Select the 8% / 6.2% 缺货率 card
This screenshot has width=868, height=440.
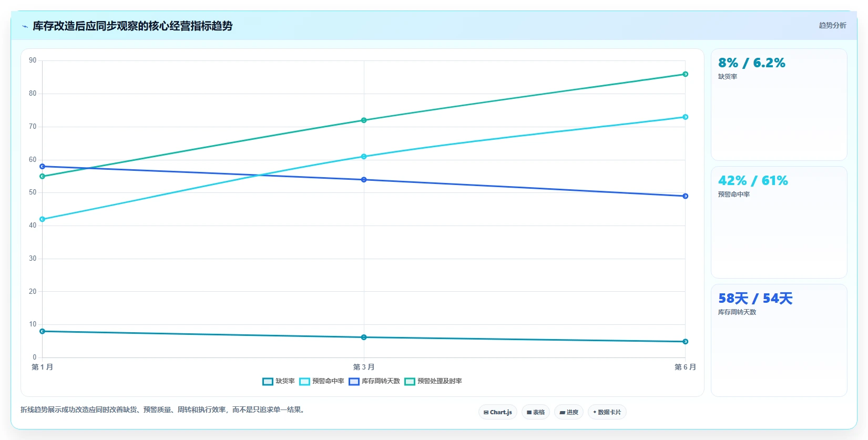coord(779,105)
